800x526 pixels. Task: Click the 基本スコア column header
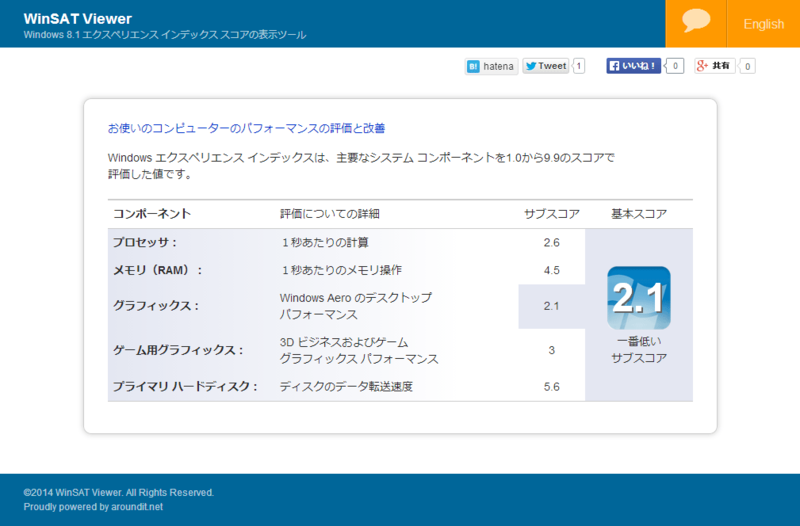pos(639,214)
